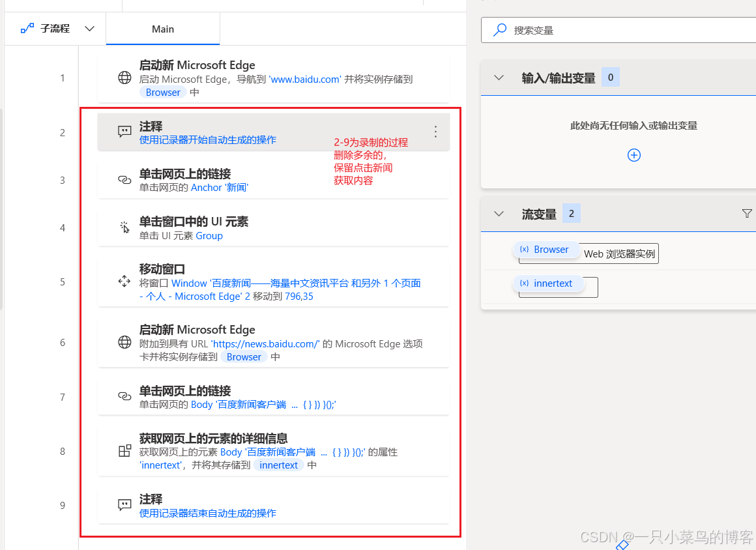This screenshot has width=756, height=550.
Task: Click the 使用记录器结束自动生成的操作 comment text
Action: tap(208, 514)
